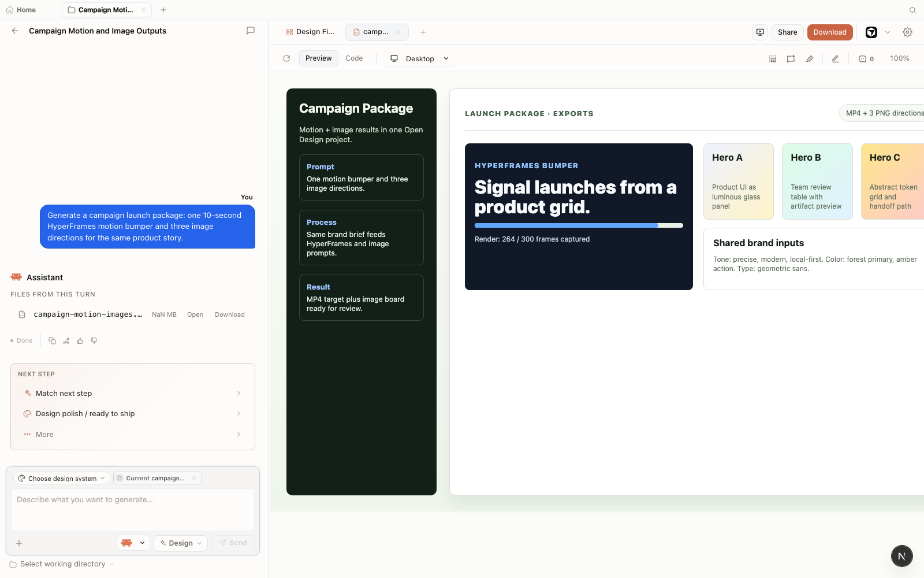Open the search icon in the window's top bar
This screenshot has width=924, height=578.
tap(913, 10)
